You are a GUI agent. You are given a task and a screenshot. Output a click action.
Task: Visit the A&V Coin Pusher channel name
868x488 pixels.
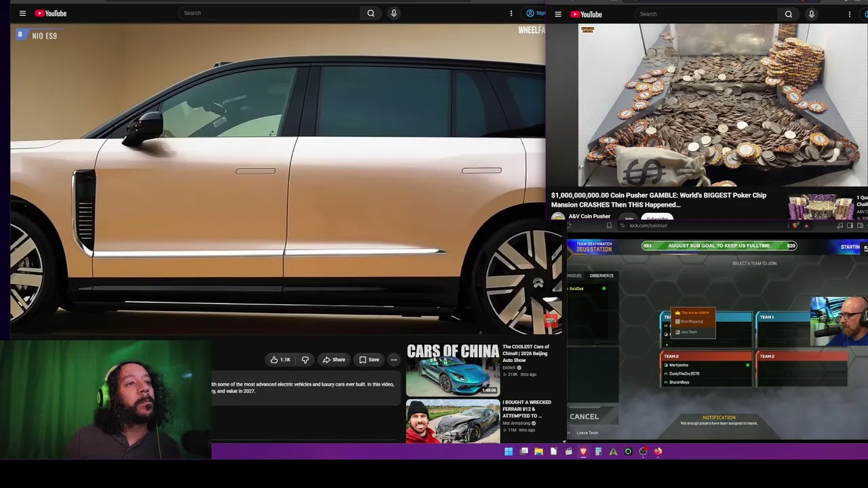pos(589,216)
